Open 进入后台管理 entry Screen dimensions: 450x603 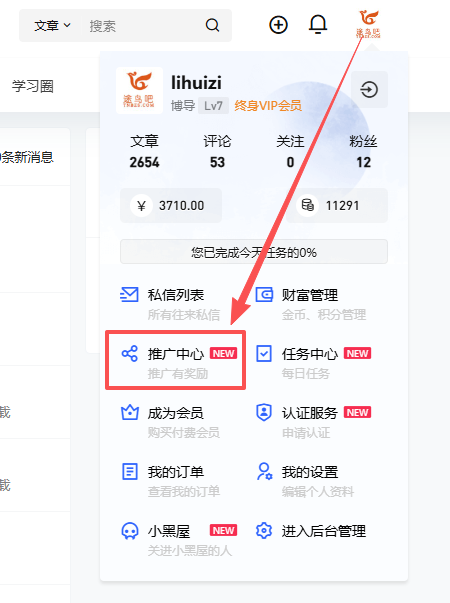tap(323, 531)
